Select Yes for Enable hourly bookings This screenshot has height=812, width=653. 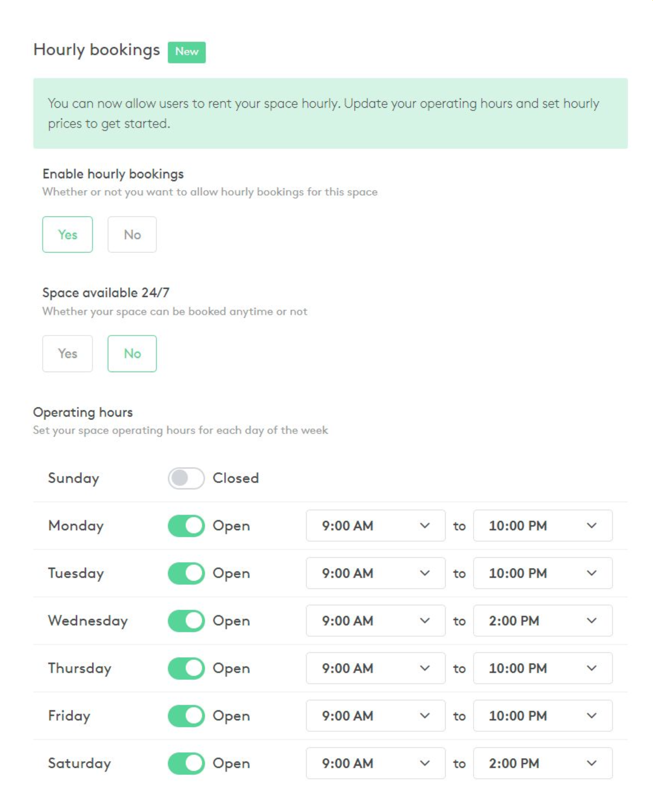[x=67, y=234]
